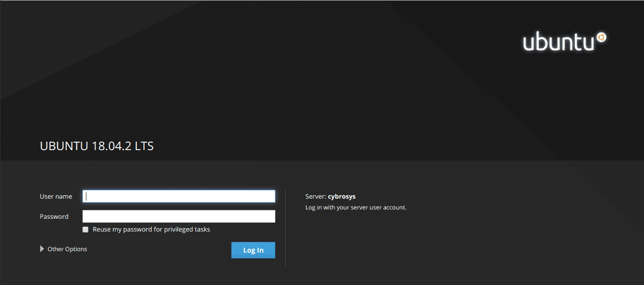Click server name cybrosys
The width and height of the screenshot is (644, 285).
point(342,196)
